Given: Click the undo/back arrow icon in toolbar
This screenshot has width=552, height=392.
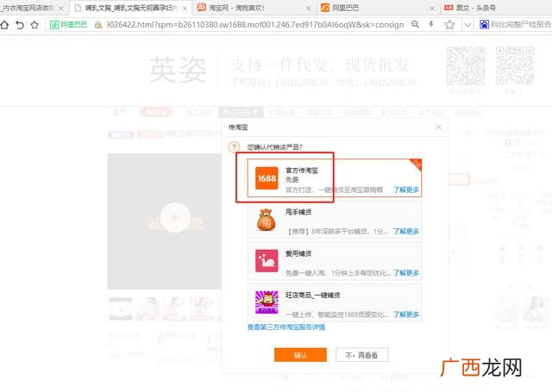Looking at the screenshot, I should [20, 25].
